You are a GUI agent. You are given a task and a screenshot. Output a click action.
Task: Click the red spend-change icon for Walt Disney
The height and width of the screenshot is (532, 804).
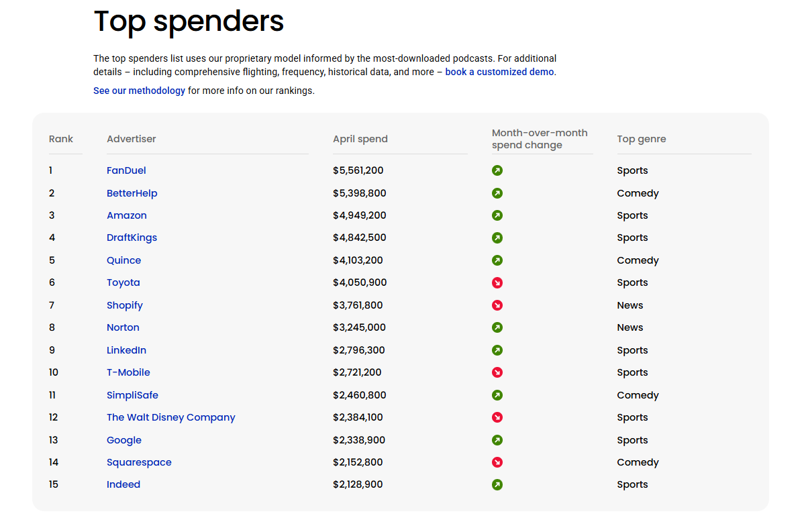tap(497, 417)
